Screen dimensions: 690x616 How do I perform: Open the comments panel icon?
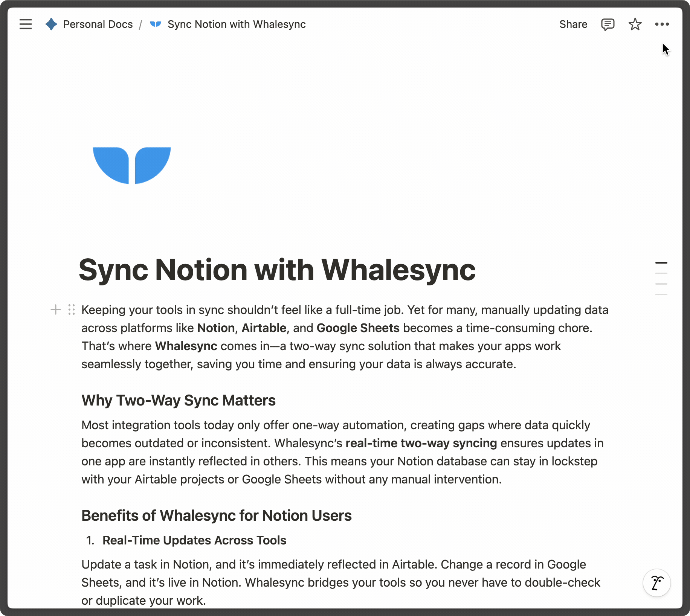pyautogui.click(x=608, y=24)
